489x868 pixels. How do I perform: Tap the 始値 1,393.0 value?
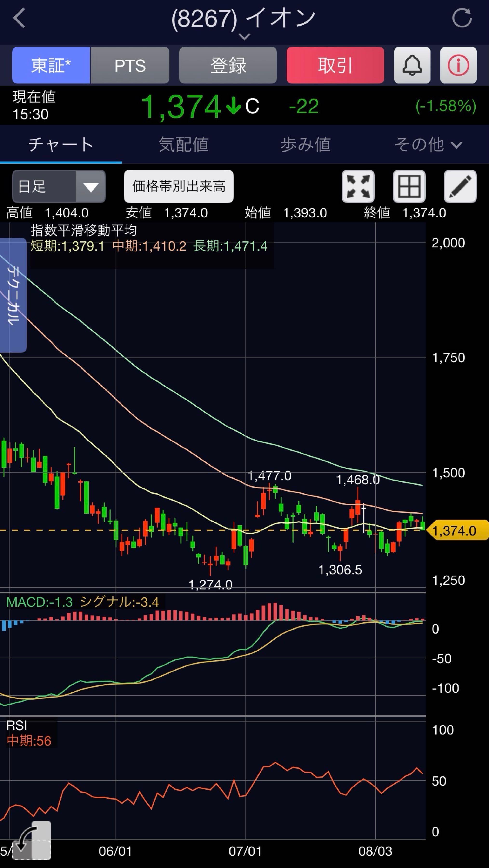286,213
